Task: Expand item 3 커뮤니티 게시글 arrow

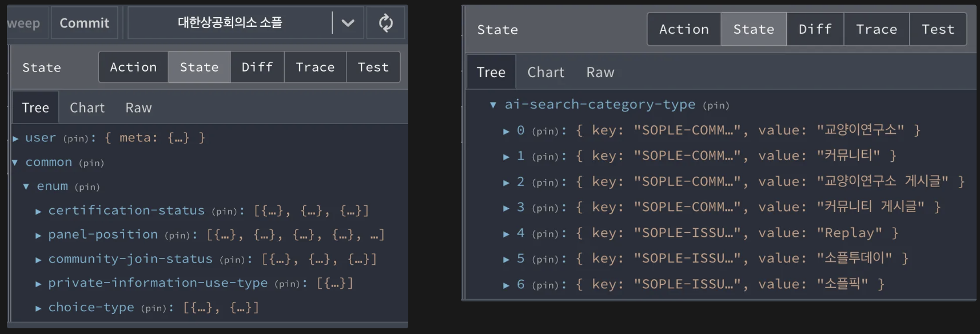Action: [506, 208]
